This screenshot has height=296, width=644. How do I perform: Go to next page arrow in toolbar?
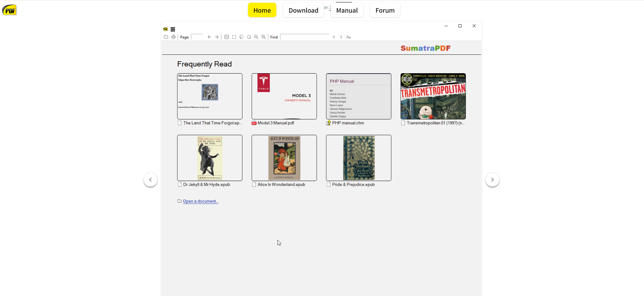[217, 37]
